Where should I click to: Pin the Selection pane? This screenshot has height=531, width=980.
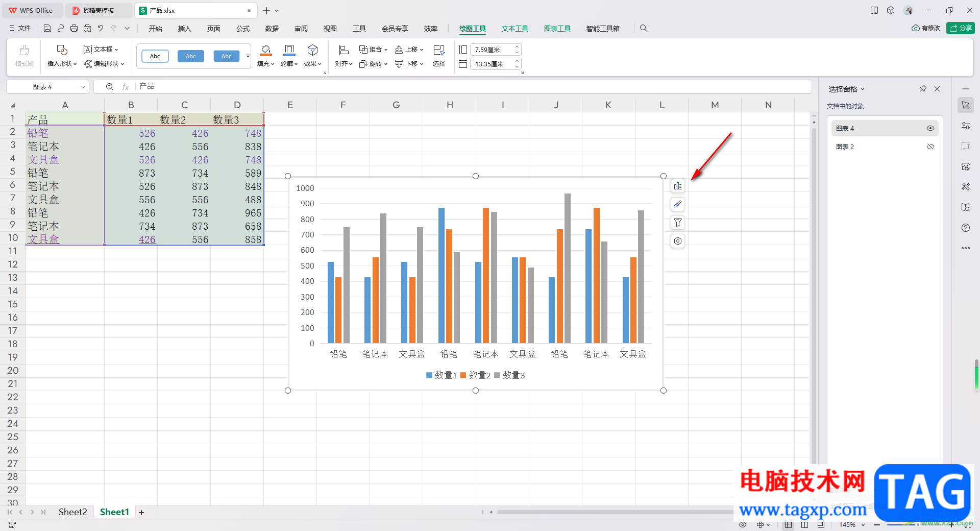click(x=923, y=89)
